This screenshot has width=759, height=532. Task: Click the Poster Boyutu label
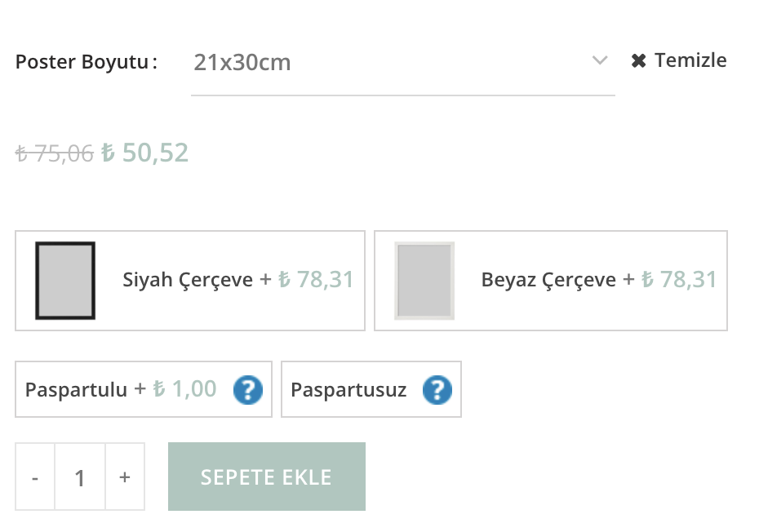coord(87,62)
